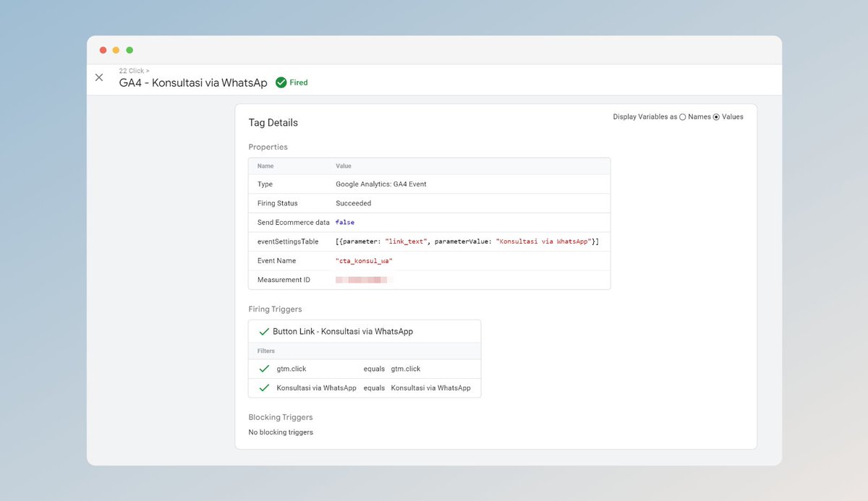Close the tag details panel with X

click(99, 77)
